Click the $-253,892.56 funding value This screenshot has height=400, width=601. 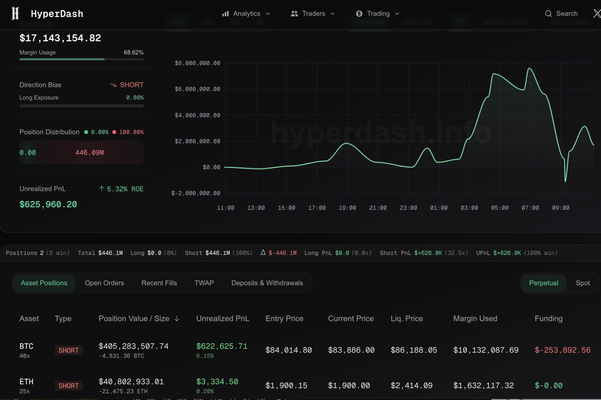coord(562,350)
